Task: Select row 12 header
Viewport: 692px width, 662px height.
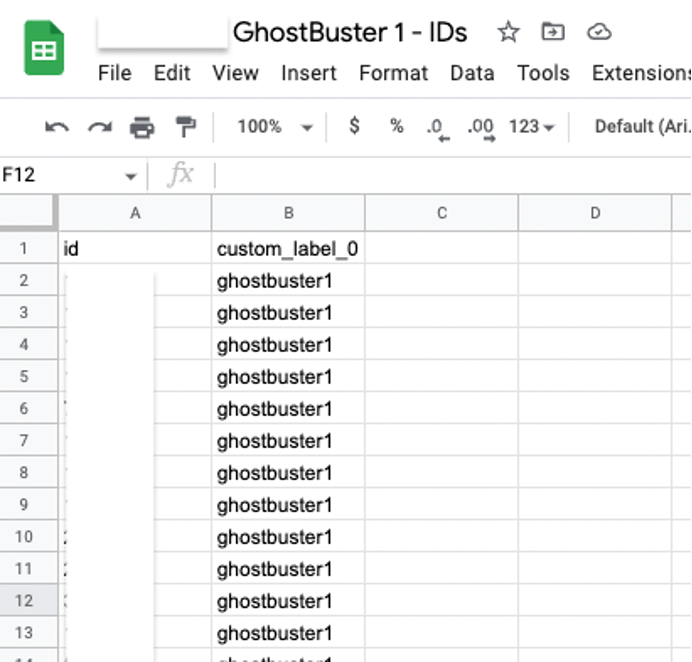Action: pos(29,600)
